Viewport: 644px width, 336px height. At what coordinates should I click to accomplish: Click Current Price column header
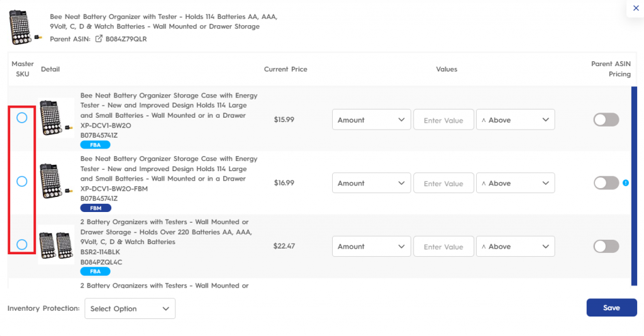[286, 69]
